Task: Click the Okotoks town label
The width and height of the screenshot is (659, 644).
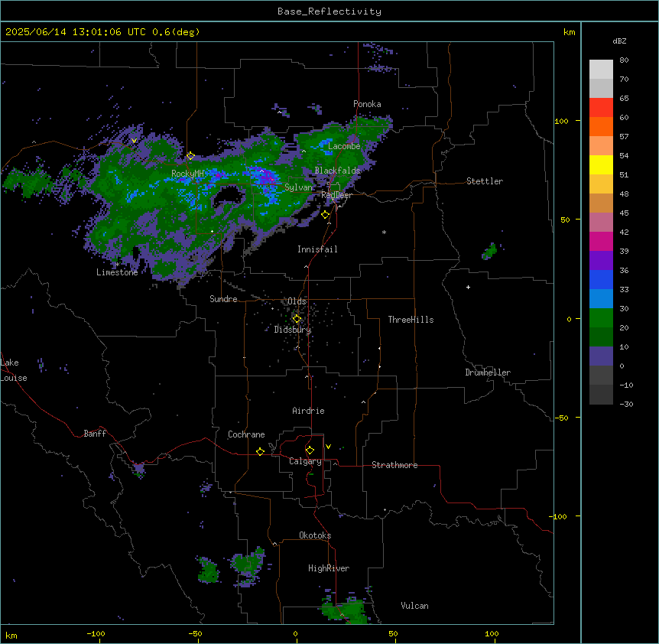Action: [315, 535]
